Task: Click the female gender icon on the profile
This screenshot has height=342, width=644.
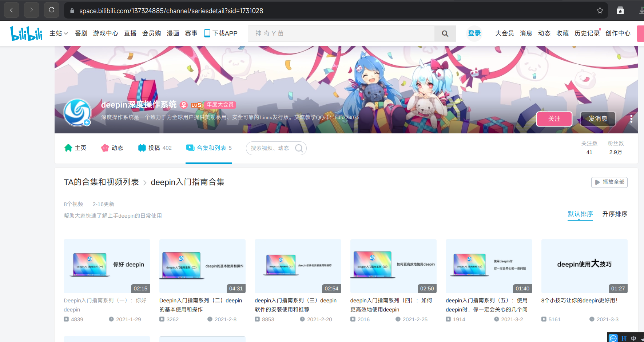Action: click(x=184, y=105)
